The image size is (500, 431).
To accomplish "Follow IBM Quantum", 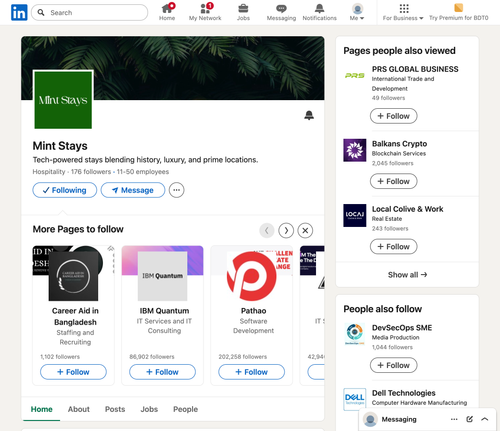I will pyautogui.click(x=162, y=372).
